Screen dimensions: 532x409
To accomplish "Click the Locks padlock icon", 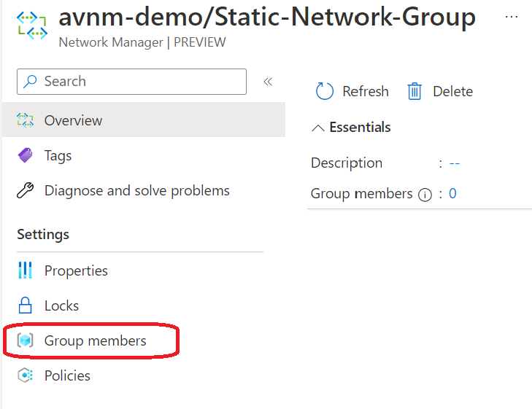I will tap(26, 305).
